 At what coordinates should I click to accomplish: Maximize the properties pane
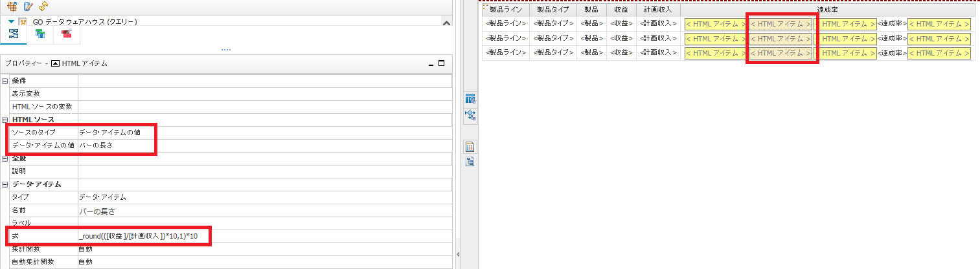(x=442, y=63)
